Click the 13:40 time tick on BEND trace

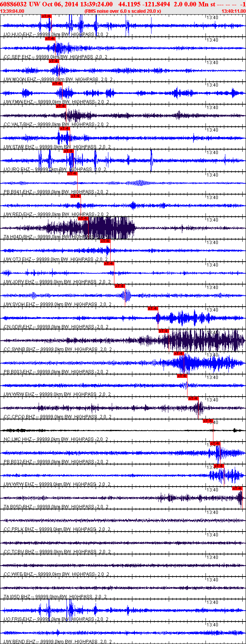click(212, 625)
